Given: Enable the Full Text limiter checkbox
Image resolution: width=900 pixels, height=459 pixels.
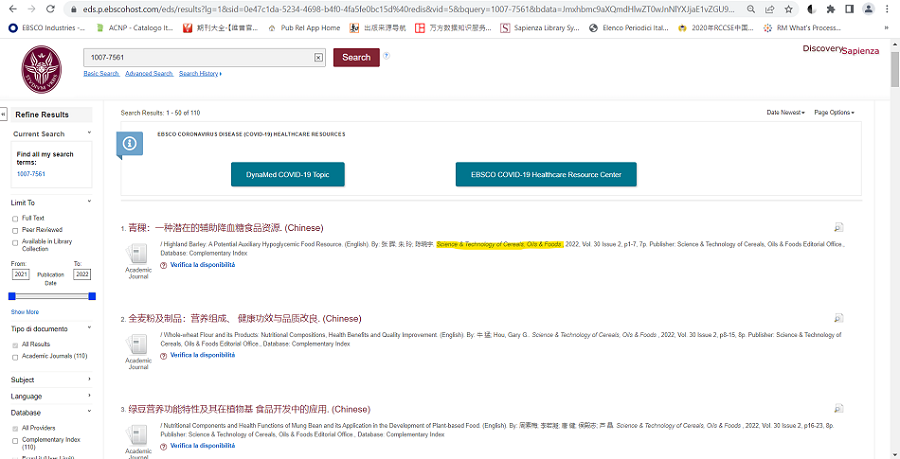Looking at the screenshot, I should pos(15,217).
